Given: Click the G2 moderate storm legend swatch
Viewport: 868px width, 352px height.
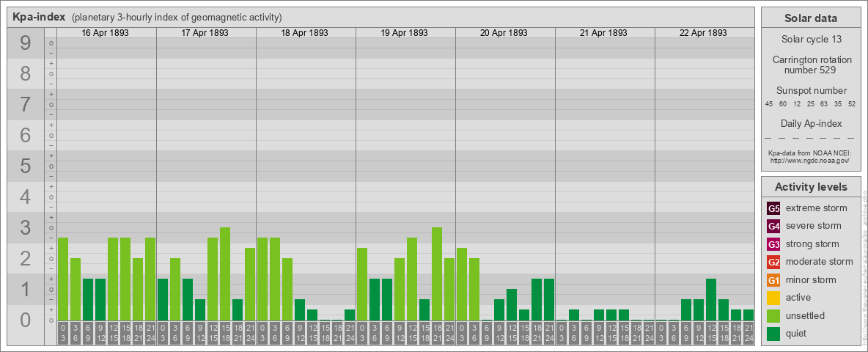Looking at the screenshot, I should pyautogui.click(x=774, y=262).
